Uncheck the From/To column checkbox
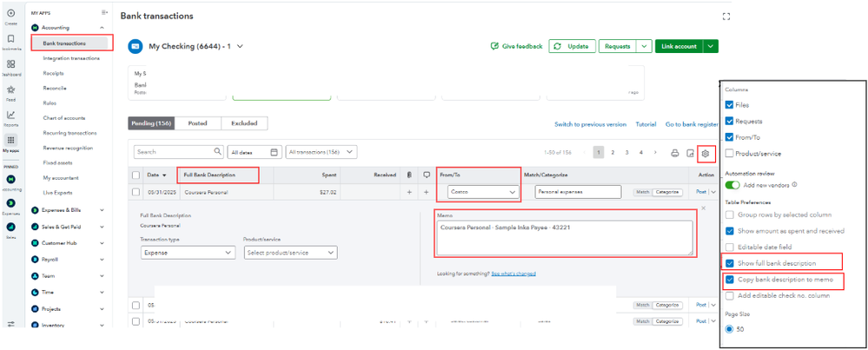This screenshot has width=868, height=350. point(729,137)
